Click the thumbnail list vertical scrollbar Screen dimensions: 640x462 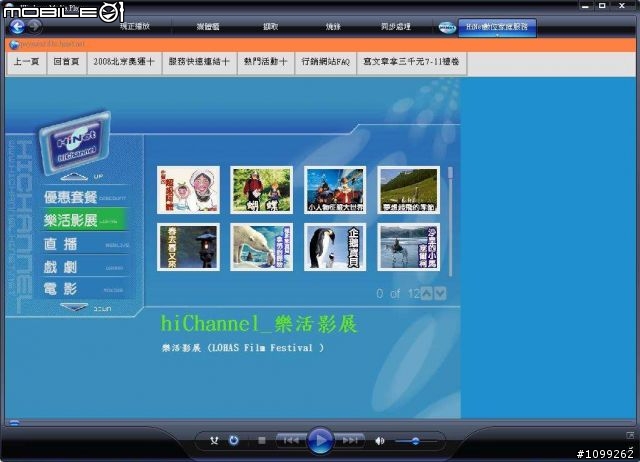coord(450,221)
